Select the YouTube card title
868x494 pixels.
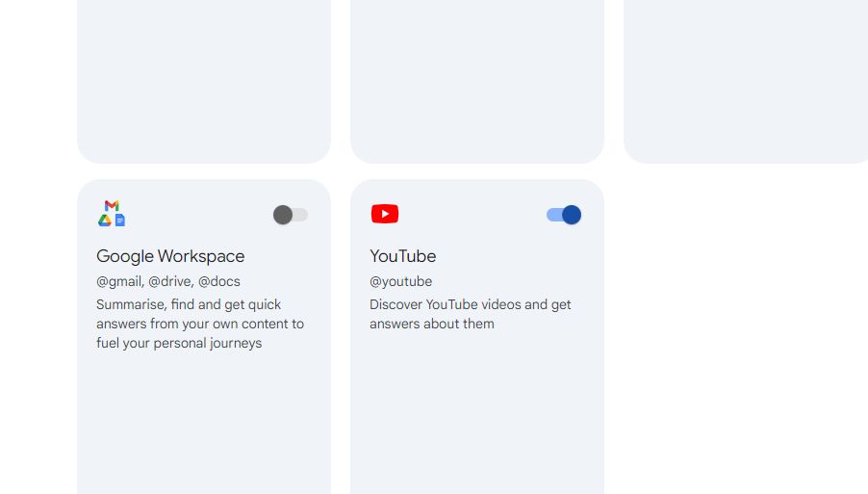tap(403, 256)
